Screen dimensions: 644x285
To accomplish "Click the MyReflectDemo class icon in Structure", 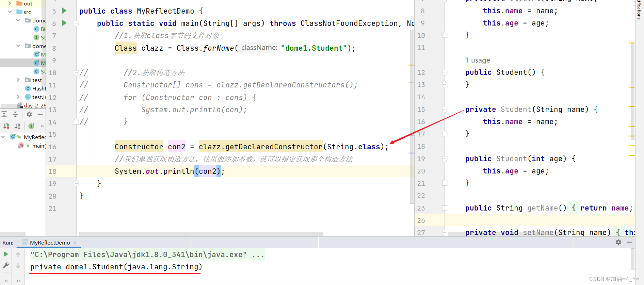I will [x=13, y=137].
